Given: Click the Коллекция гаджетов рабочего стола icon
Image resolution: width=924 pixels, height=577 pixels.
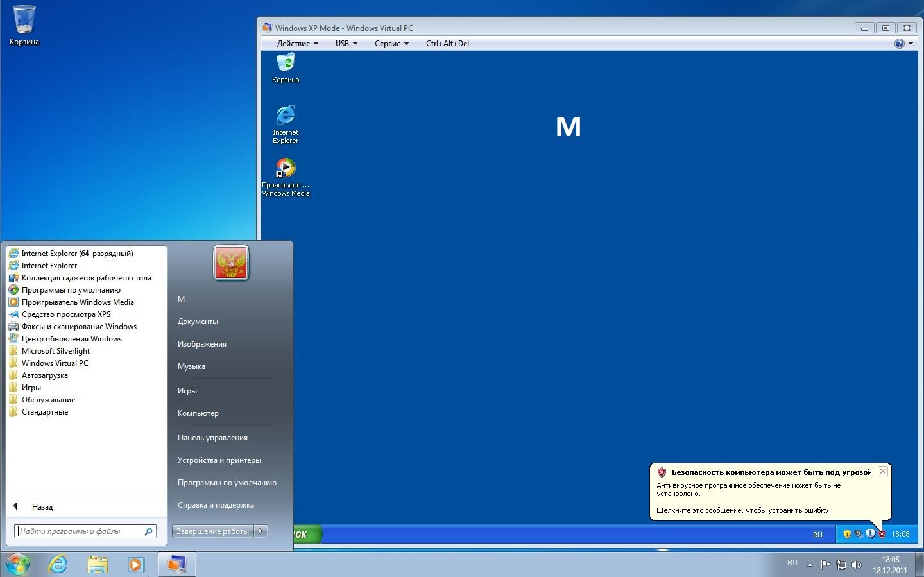Looking at the screenshot, I should (x=13, y=278).
